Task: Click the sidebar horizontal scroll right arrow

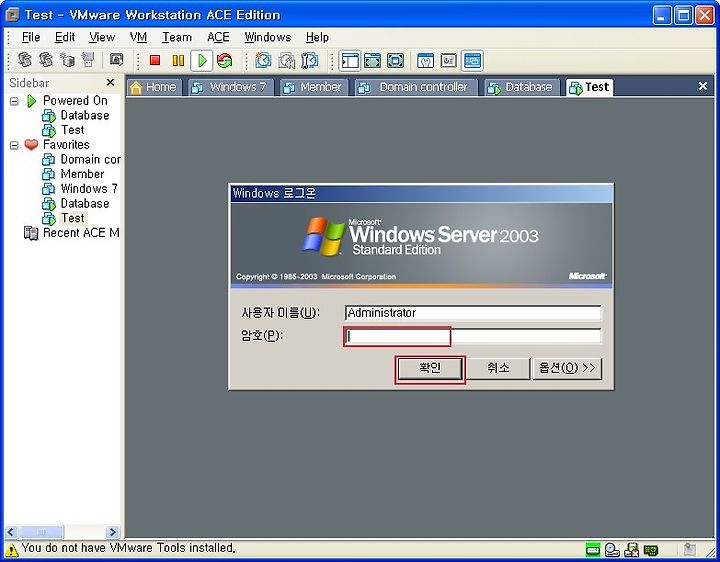Action: (x=112, y=532)
